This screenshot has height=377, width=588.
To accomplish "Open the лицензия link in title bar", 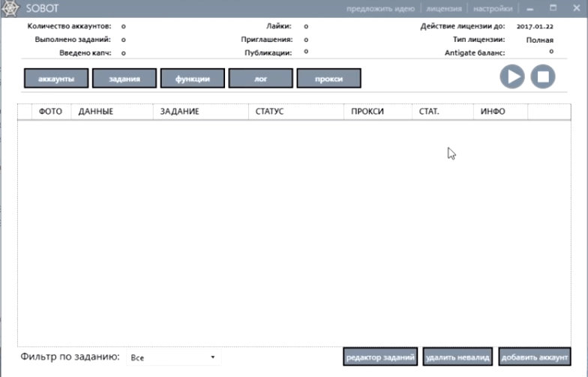I will [444, 9].
